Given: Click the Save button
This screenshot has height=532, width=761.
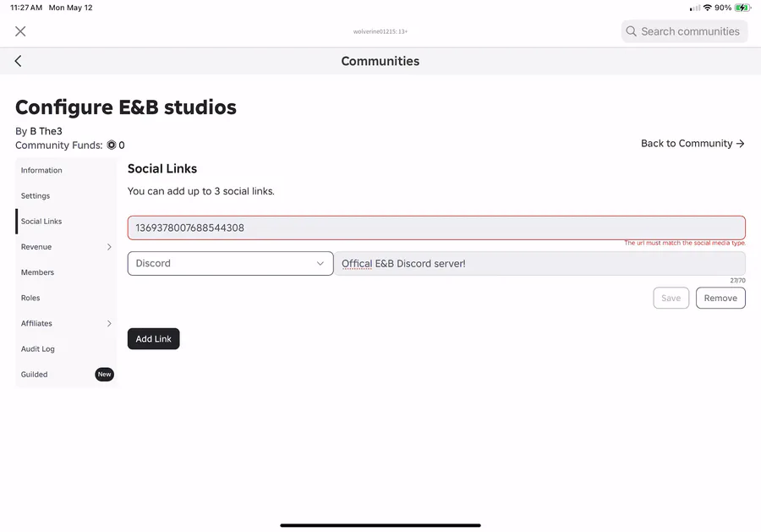Looking at the screenshot, I should 671,298.
